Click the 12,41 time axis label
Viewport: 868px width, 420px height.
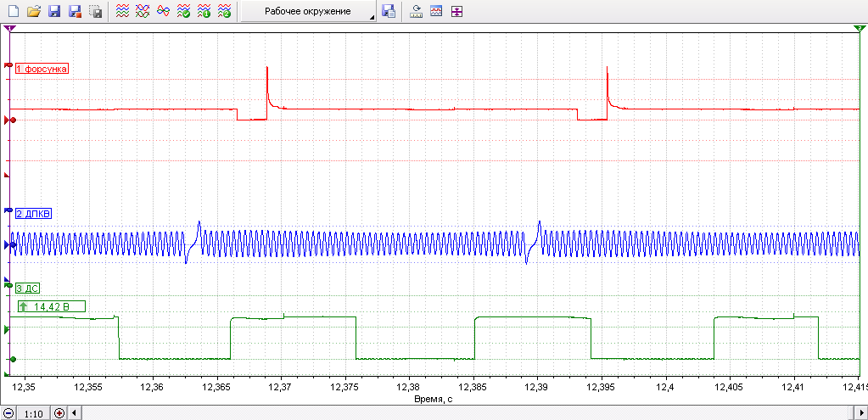[x=794, y=386]
